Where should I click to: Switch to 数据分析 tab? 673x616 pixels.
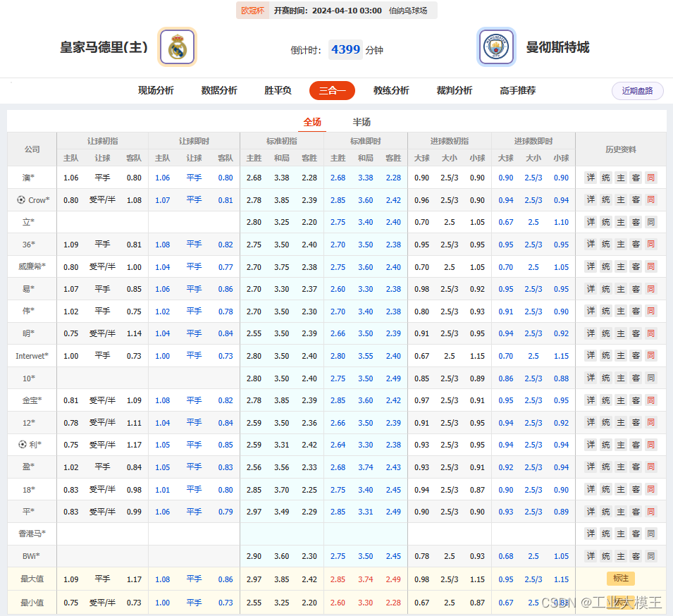tap(219, 91)
